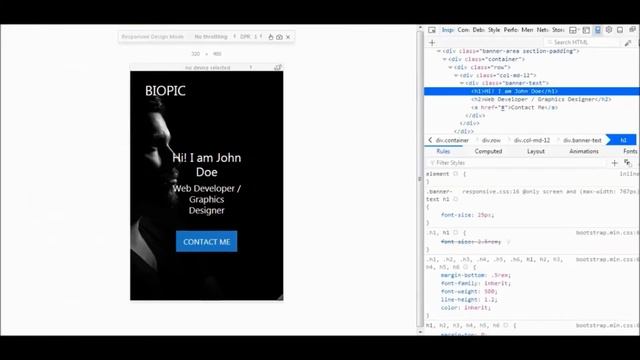Toggle Responsive Design Mode icon in toolbox
The image size is (640, 360).
[x=598, y=30]
